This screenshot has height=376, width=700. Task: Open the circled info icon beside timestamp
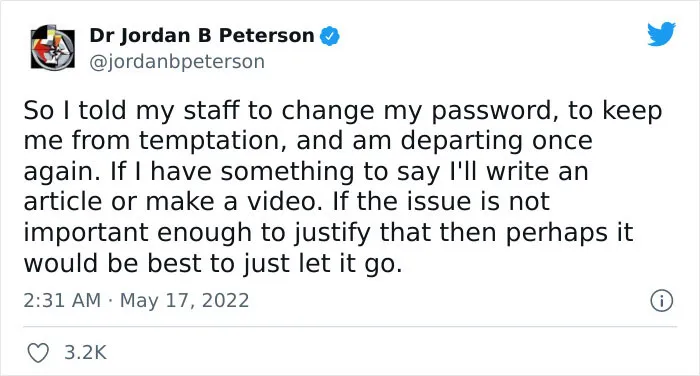pos(661,301)
